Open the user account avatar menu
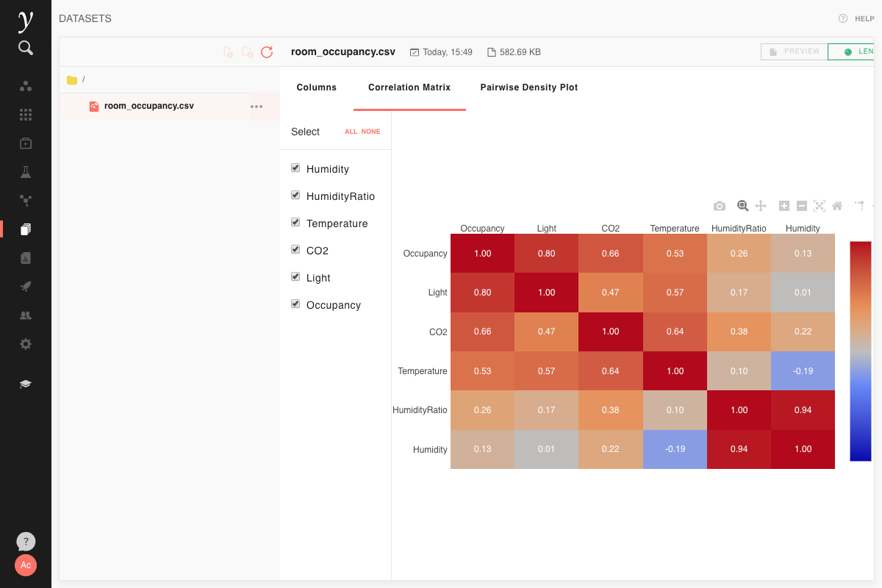882x588 pixels. [26, 564]
